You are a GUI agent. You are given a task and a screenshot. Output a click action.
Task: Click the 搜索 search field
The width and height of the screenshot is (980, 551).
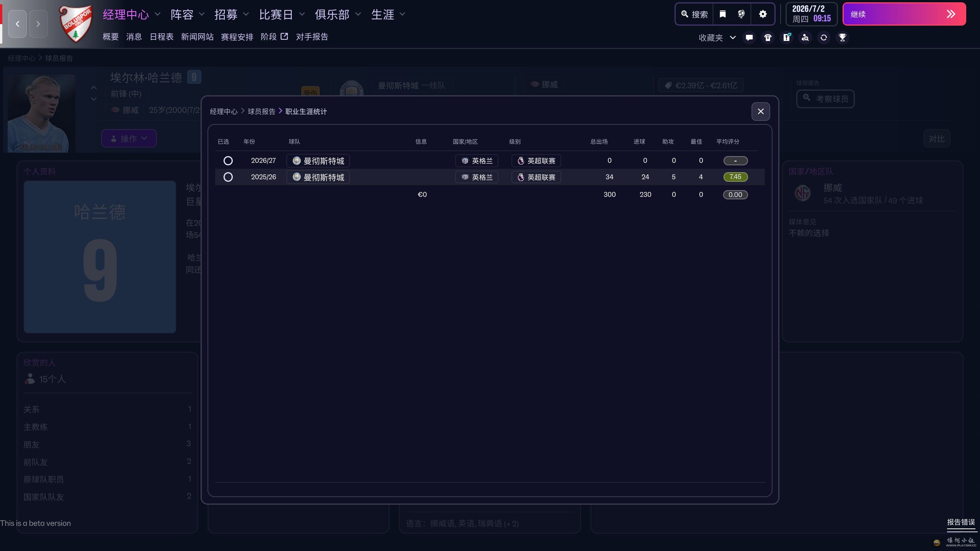(x=694, y=14)
